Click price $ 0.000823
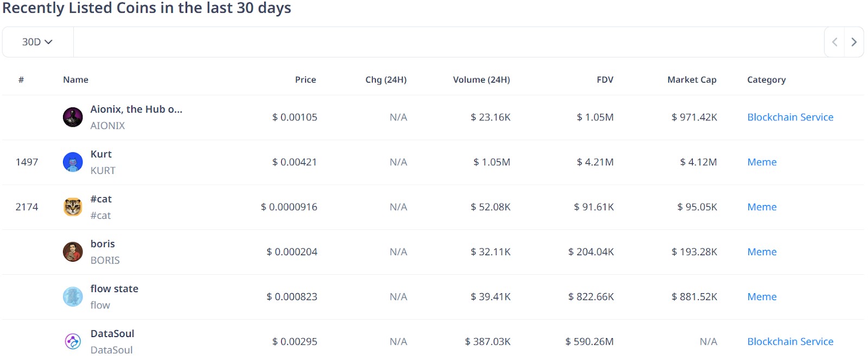 point(292,297)
